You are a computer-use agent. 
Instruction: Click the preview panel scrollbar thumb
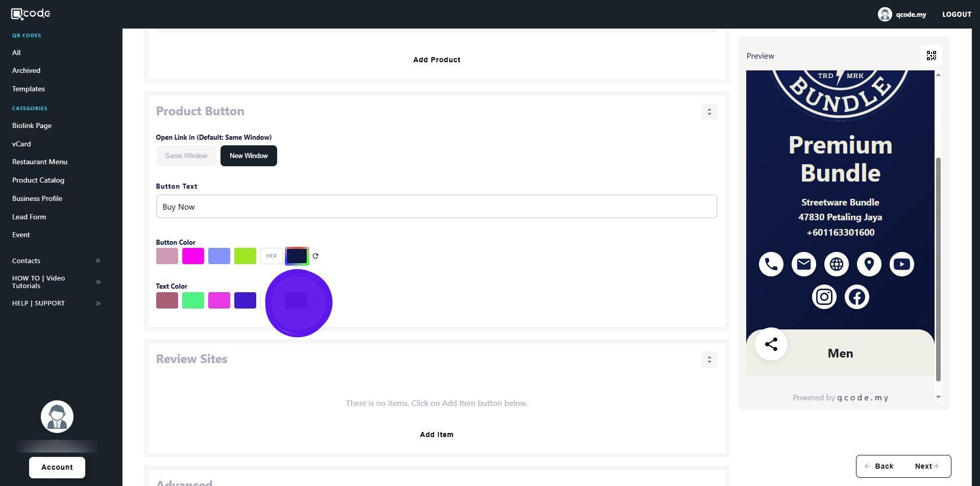click(938, 269)
